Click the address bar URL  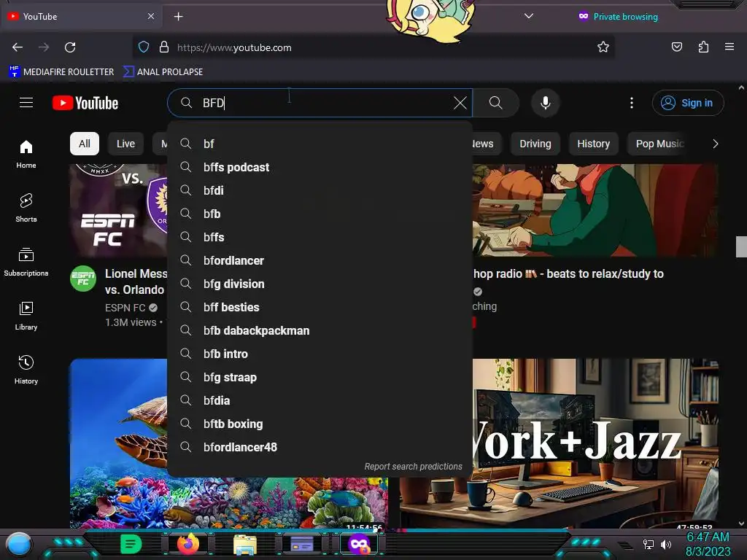pos(234,47)
